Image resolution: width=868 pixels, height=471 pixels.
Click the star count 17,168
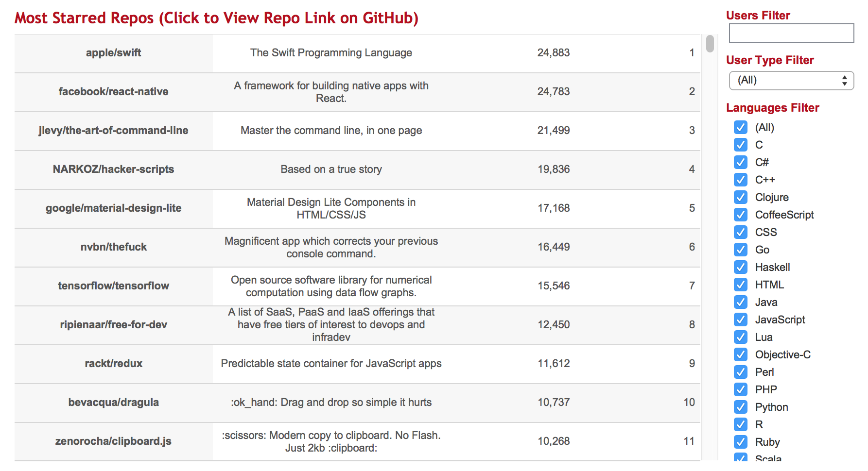(554, 208)
